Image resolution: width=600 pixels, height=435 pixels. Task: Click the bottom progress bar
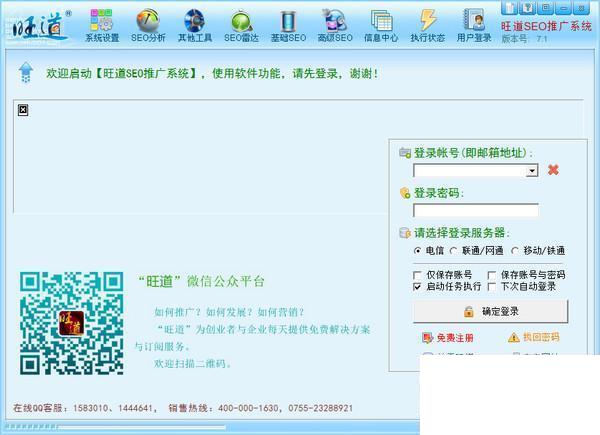[115, 426]
